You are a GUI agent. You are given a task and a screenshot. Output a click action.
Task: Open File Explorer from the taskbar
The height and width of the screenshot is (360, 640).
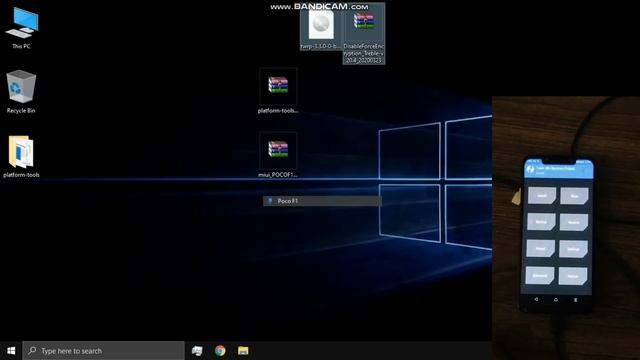pyautogui.click(x=243, y=351)
